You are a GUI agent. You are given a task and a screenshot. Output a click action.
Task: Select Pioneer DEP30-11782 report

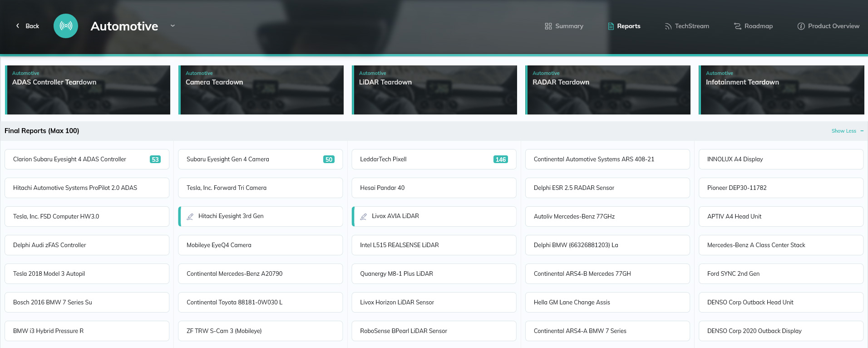coord(781,188)
